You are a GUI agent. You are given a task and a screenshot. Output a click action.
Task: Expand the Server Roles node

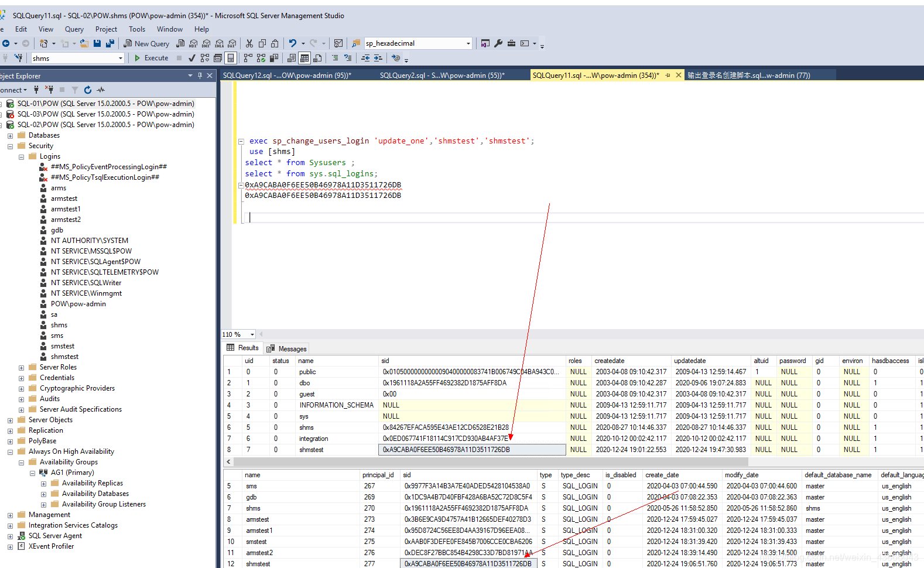(21, 367)
